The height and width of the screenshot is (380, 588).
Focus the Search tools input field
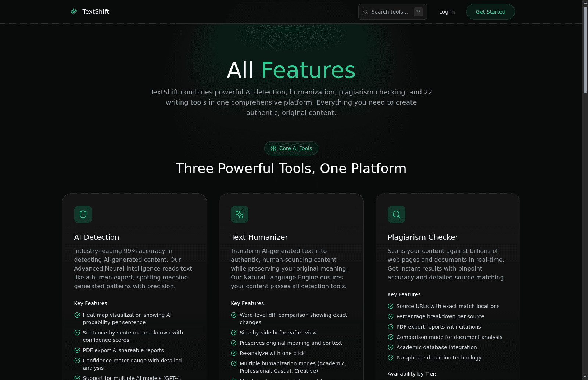390,12
